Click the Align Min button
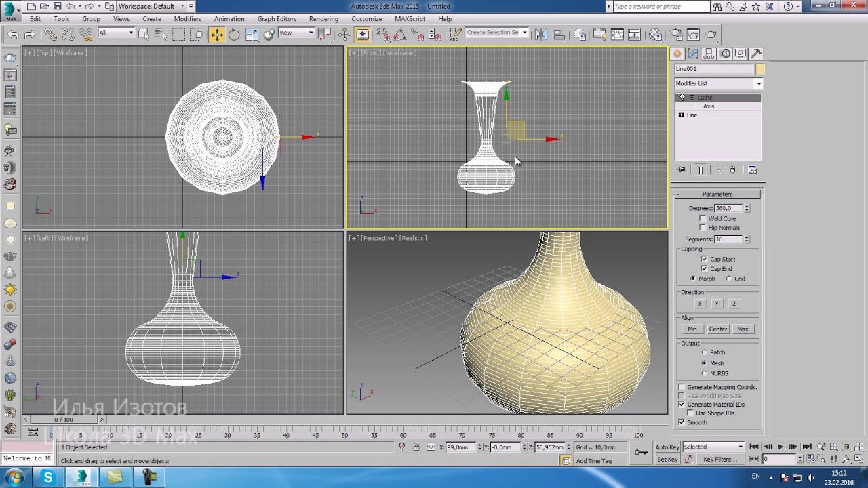Viewport: 868px width, 488px height. point(692,329)
